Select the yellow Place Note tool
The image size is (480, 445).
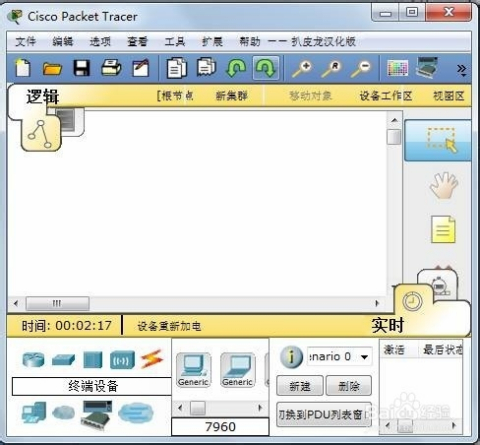[x=443, y=229]
